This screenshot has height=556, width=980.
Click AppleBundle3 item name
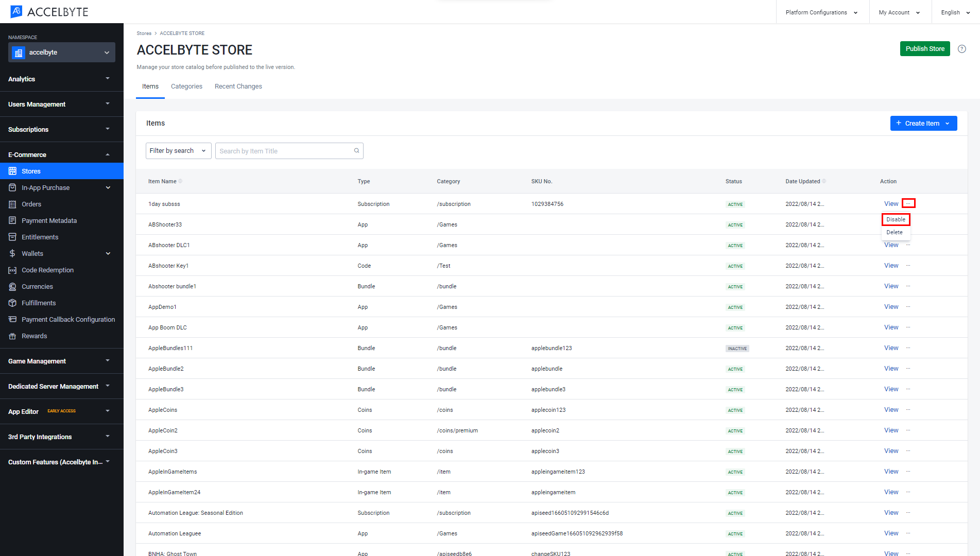click(166, 389)
